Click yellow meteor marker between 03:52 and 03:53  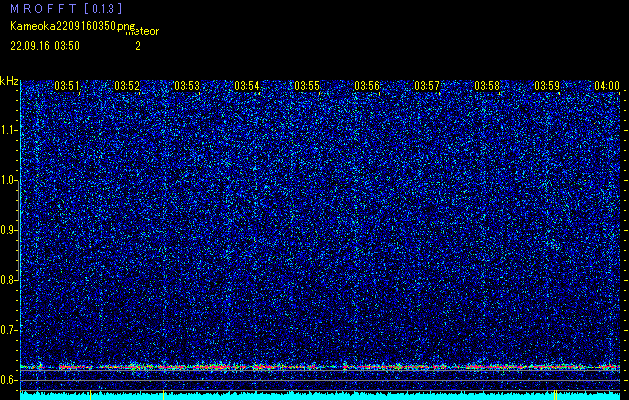point(164,395)
